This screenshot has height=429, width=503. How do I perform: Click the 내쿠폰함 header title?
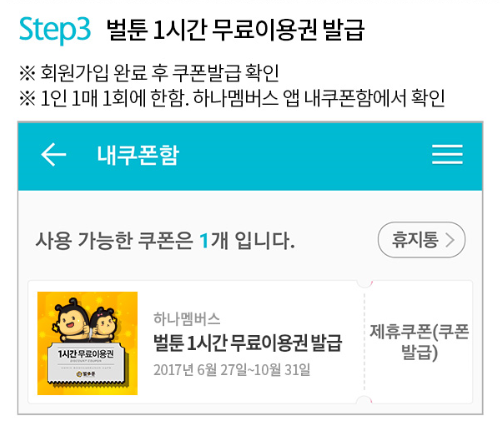(x=138, y=155)
